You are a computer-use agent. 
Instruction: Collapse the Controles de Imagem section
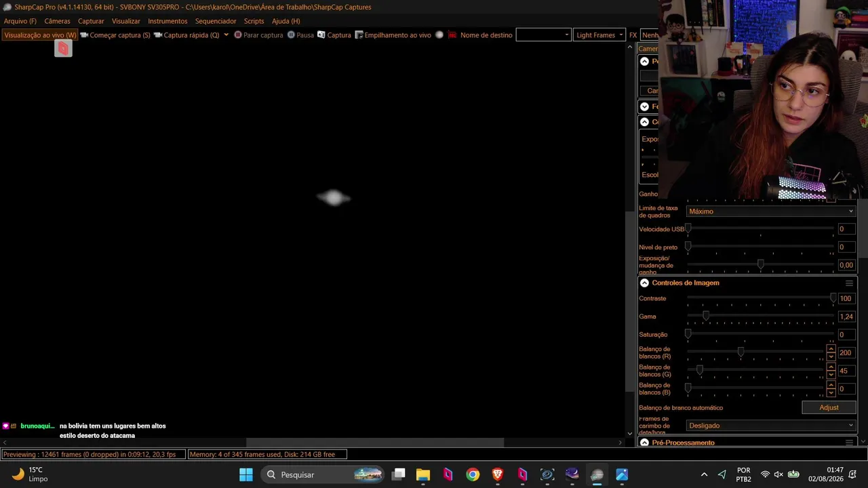644,283
